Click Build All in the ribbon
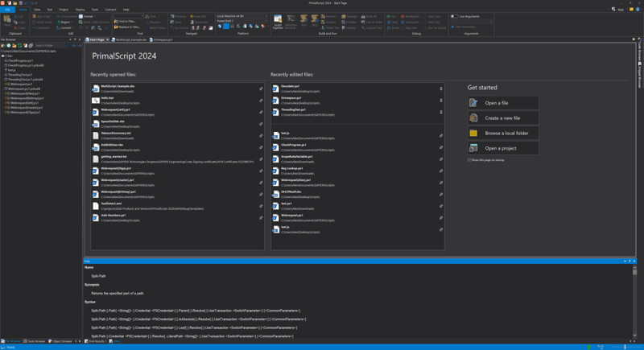 coord(369,16)
